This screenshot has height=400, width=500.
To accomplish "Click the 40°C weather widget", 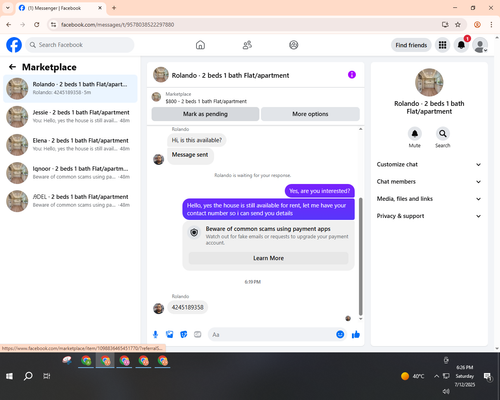I will (413, 376).
